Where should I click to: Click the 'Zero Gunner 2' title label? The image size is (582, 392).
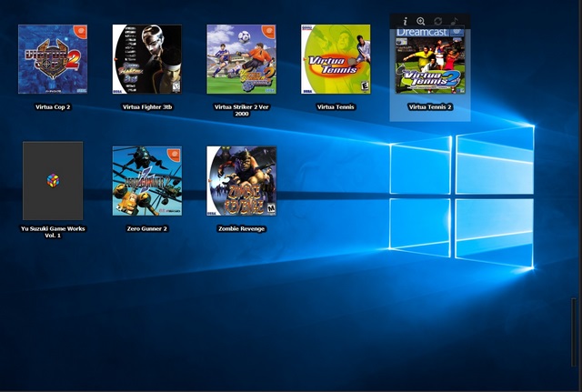click(147, 228)
